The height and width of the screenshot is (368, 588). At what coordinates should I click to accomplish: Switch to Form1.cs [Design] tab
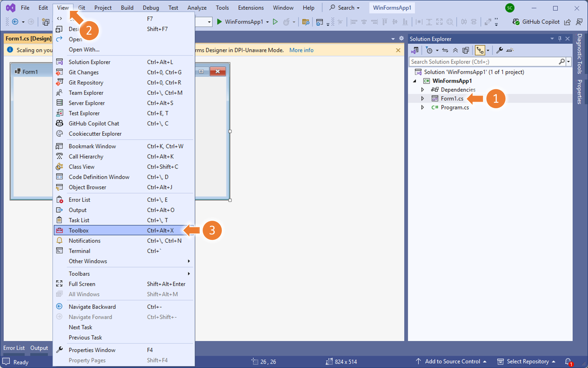click(28, 38)
